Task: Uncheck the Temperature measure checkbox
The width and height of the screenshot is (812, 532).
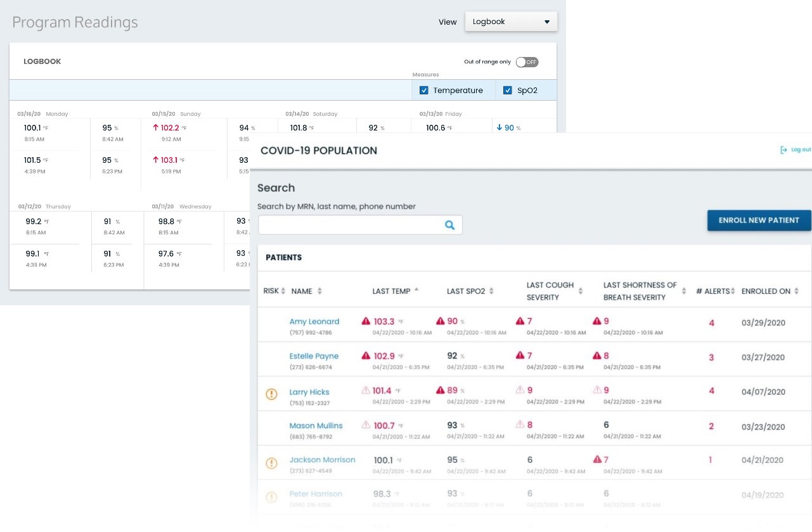Action: pyautogui.click(x=424, y=91)
